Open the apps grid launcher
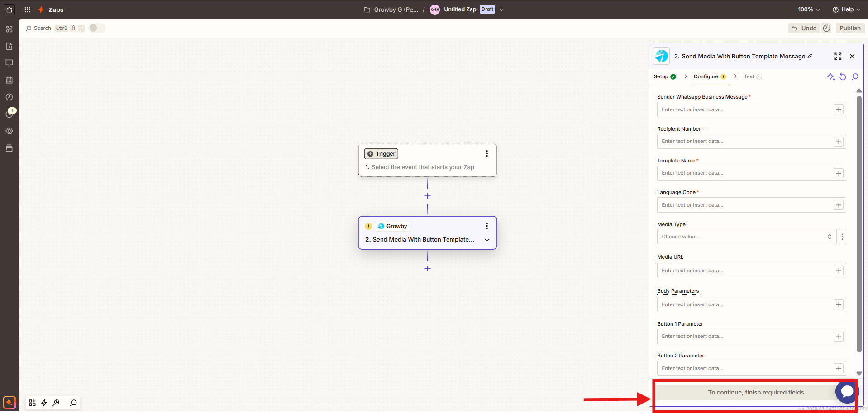The width and height of the screenshot is (868, 413). (27, 9)
